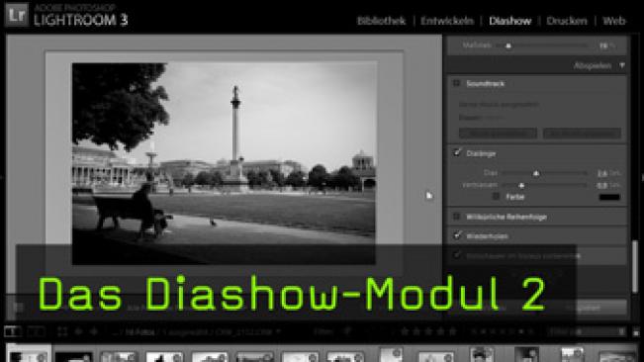Open the filter preset dropdown in filmstrip bar

point(587,331)
